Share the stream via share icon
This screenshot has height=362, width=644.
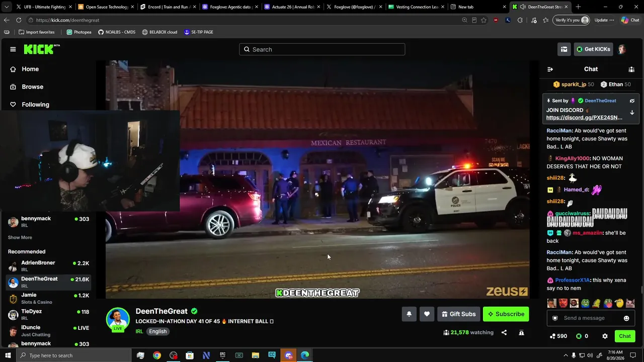504,332
